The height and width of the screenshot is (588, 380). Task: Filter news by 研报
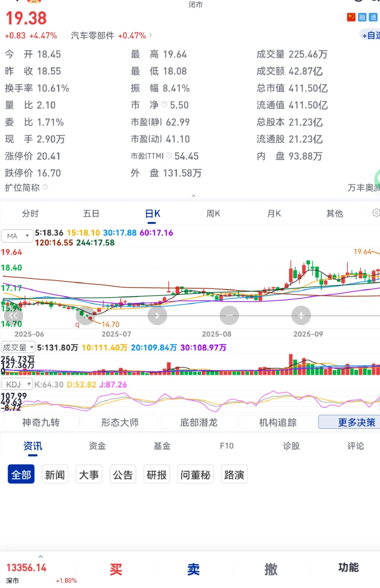click(157, 474)
